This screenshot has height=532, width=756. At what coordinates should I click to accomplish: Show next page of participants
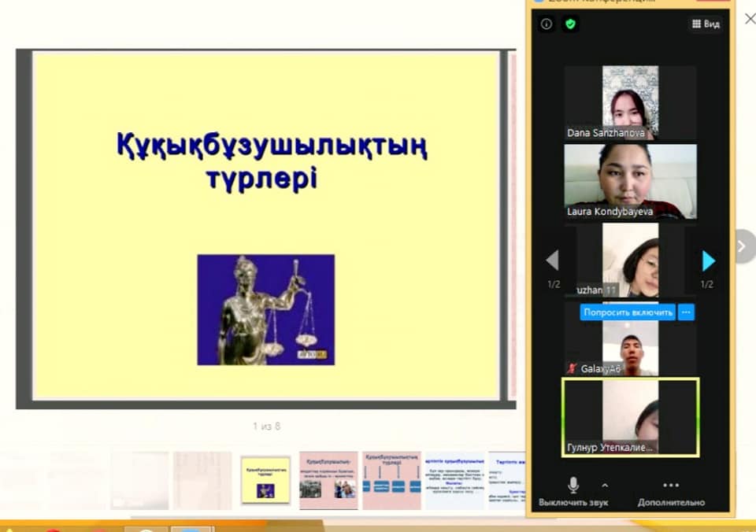[x=708, y=260]
